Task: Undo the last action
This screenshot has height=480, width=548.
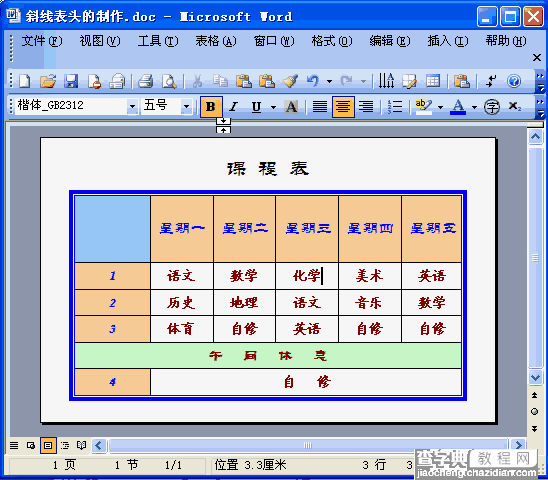Action: tap(313, 81)
